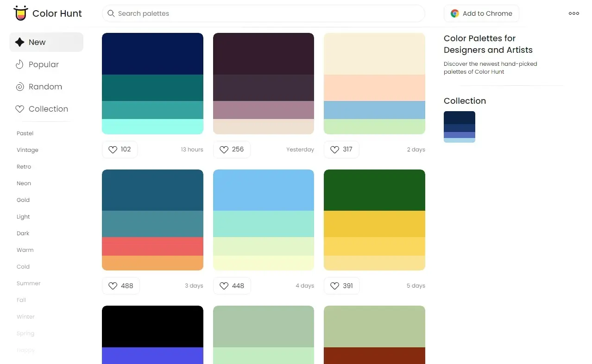This screenshot has width=592, height=364.
Task: Click the rust brown swatch in bottom row
Action: (374, 356)
